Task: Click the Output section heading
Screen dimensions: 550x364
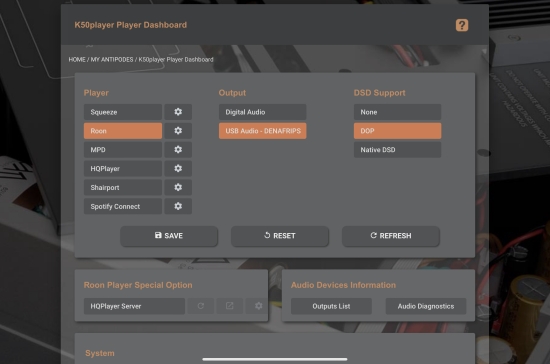Action: pos(232,93)
